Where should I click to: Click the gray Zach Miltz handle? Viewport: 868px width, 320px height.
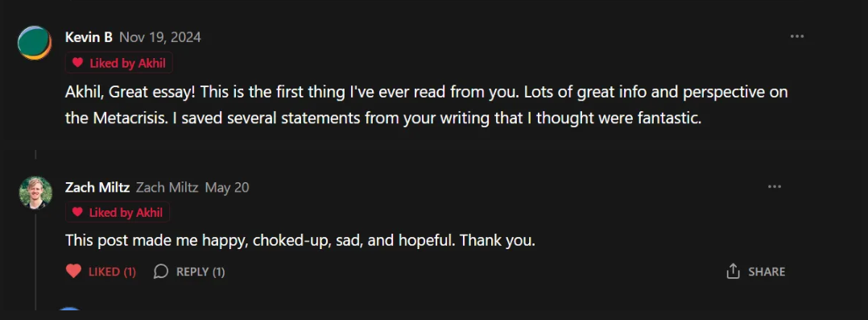click(x=167, y=188)
